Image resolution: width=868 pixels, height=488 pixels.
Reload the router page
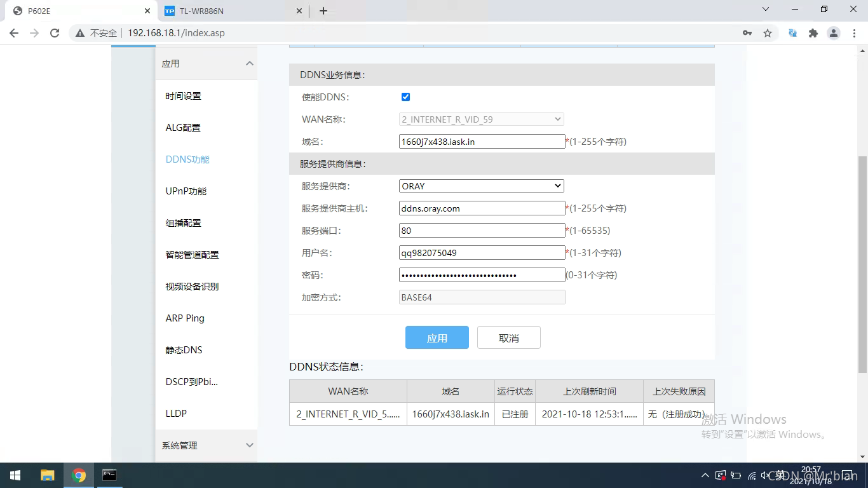pyautogui.click(x=55, y=33)
